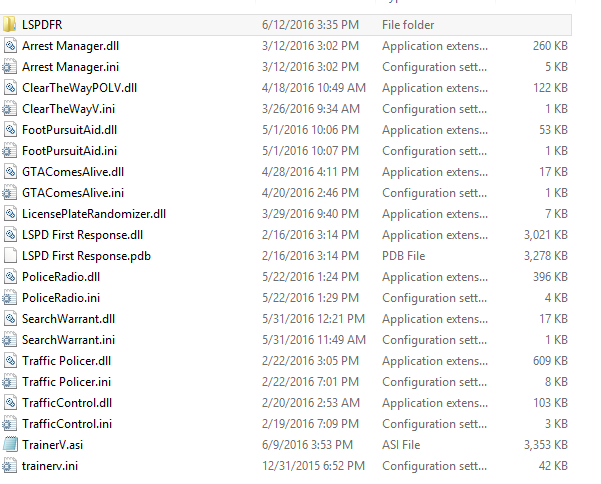This screenshot has width=601, height=484.
Task: Click the FootPursuitAid.ini file icon
Action: point(9,151)
